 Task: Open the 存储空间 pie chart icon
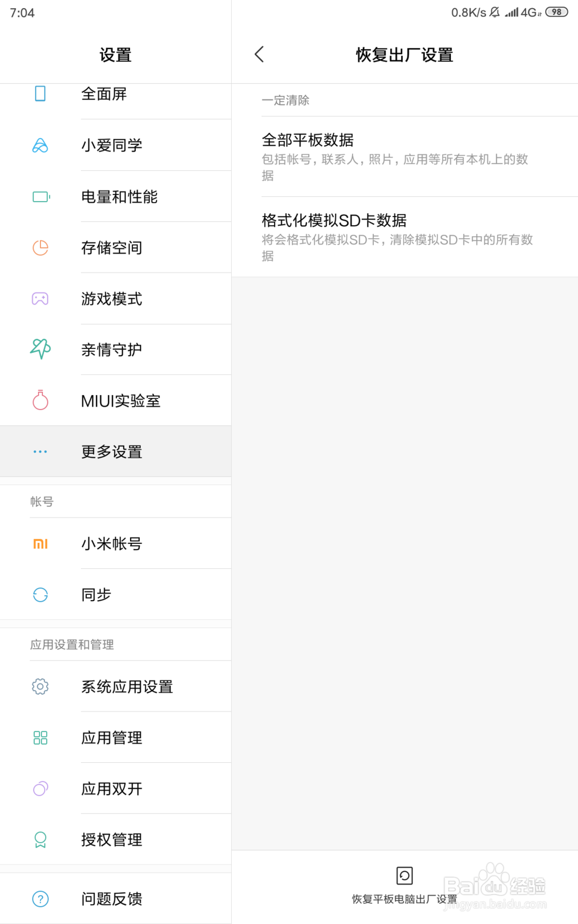(40, 248)
